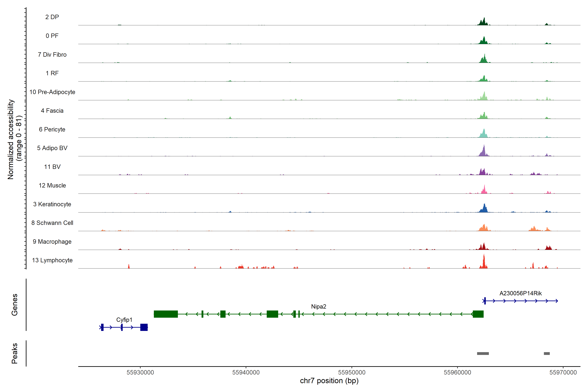Click the 55940000 axis tick label
Image resolution: width=588 pixels, height=392 pixels.
click(x=246, y=372)
